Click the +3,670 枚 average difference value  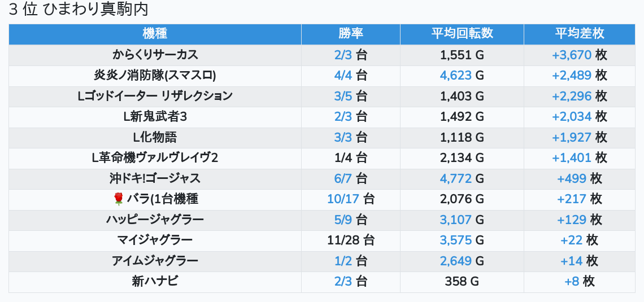pyautogui.click(x=580, y=55)
